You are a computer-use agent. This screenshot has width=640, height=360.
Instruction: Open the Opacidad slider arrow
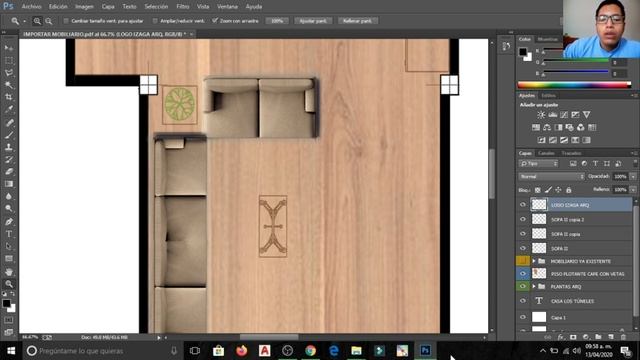tap(633, 176)
